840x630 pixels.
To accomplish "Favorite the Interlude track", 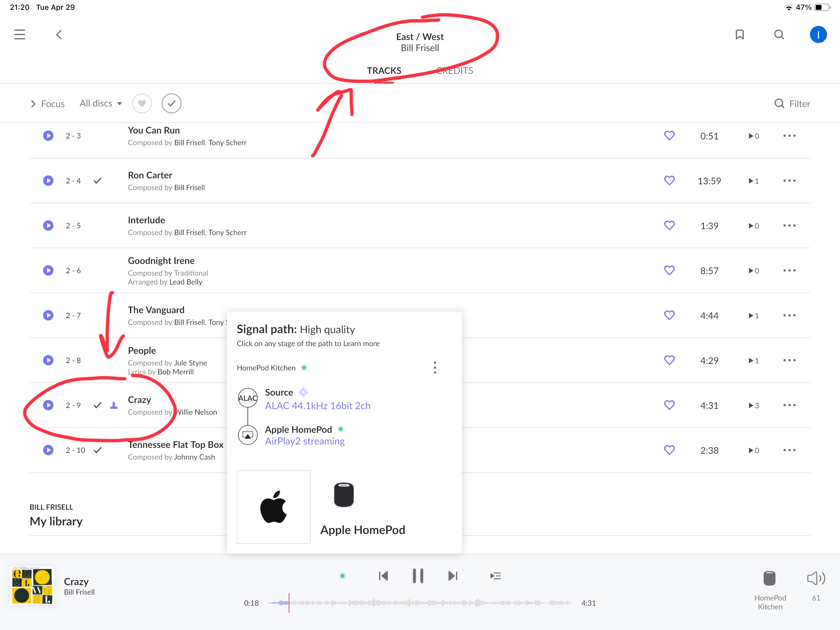I will 669,225.
